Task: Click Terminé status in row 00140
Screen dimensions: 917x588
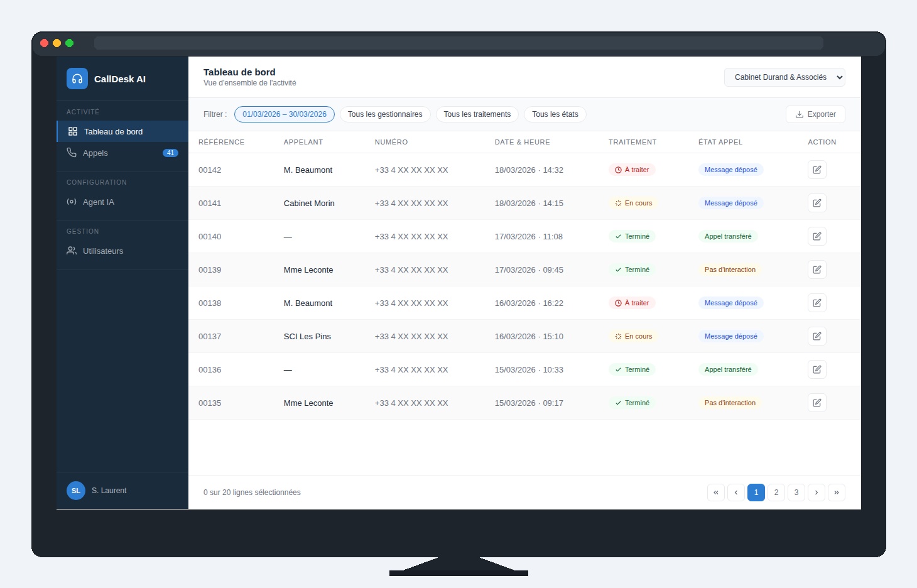Action: (x=632, y=236)
